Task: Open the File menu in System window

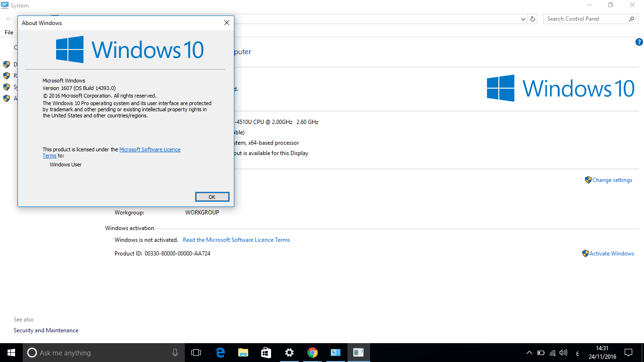Action: coord(9,33)
